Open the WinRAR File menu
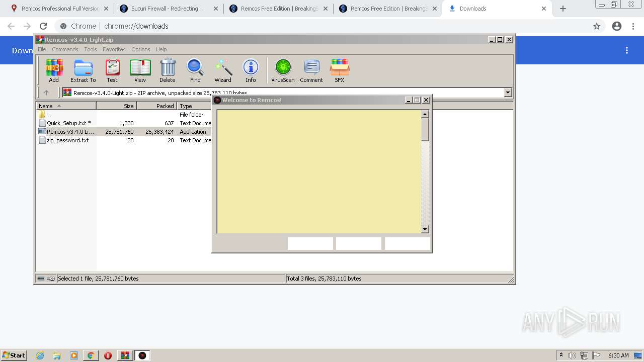Viewport: 644px width, 362px height. click(x=42, y=49)
